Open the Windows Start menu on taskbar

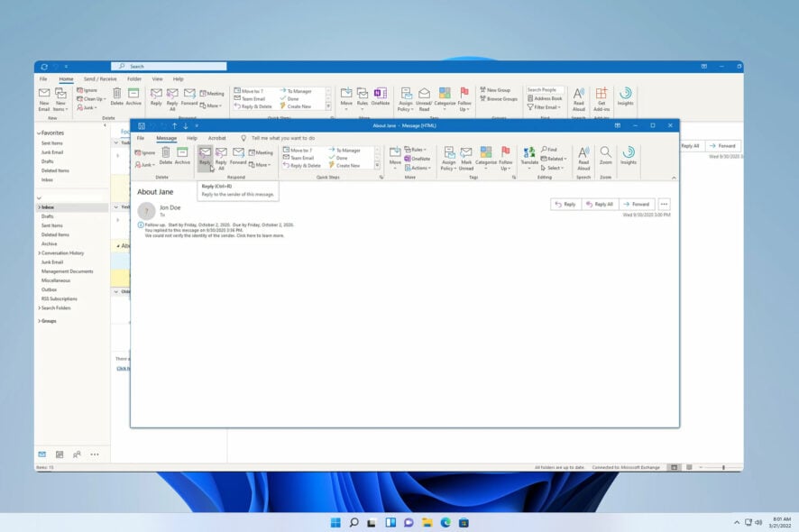click(x=335, y=522)
